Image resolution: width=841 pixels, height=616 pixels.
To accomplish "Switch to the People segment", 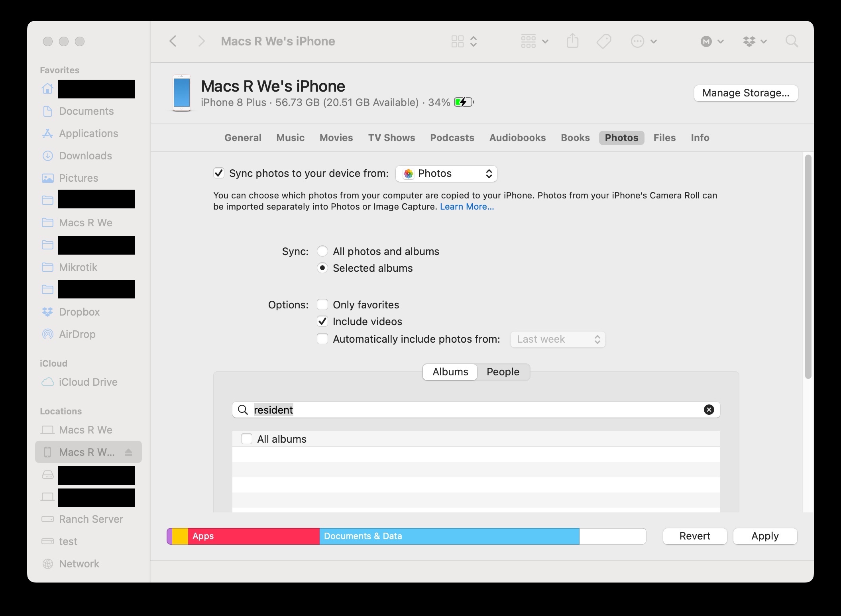I will coord(503,372).
